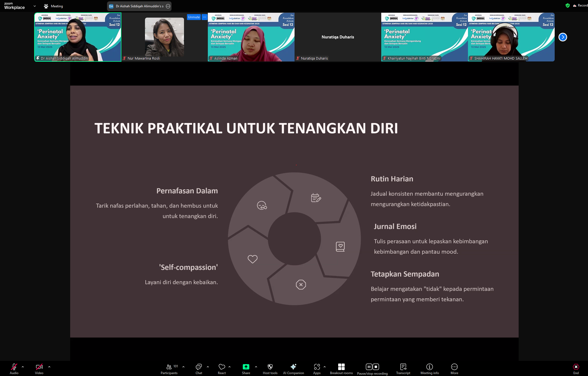Open the Transcript panel
This screenshot has width=588, height=376.
point(403,369)
